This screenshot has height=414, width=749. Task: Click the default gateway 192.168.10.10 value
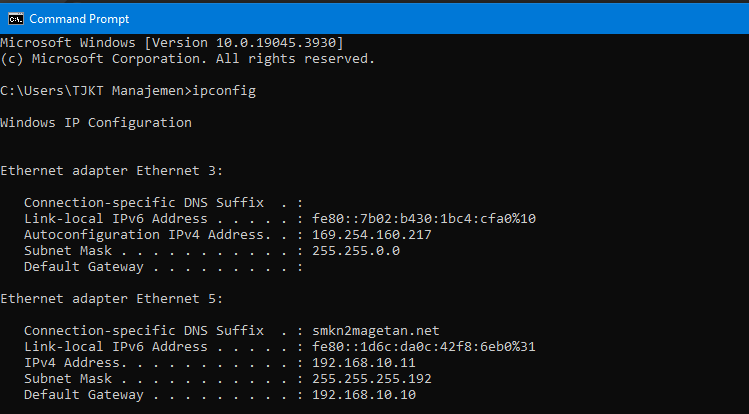click(x=362, y=395)
